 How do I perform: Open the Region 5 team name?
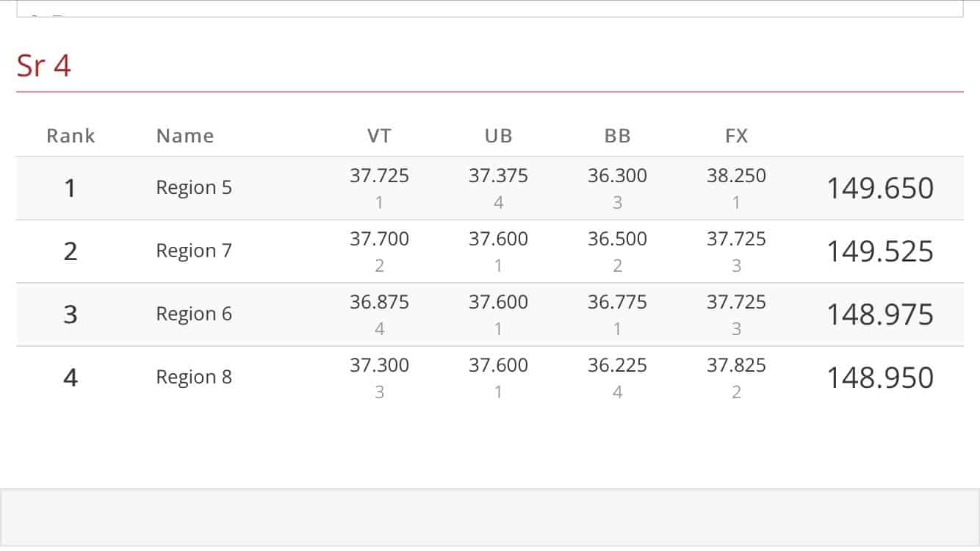coord(194,188)
